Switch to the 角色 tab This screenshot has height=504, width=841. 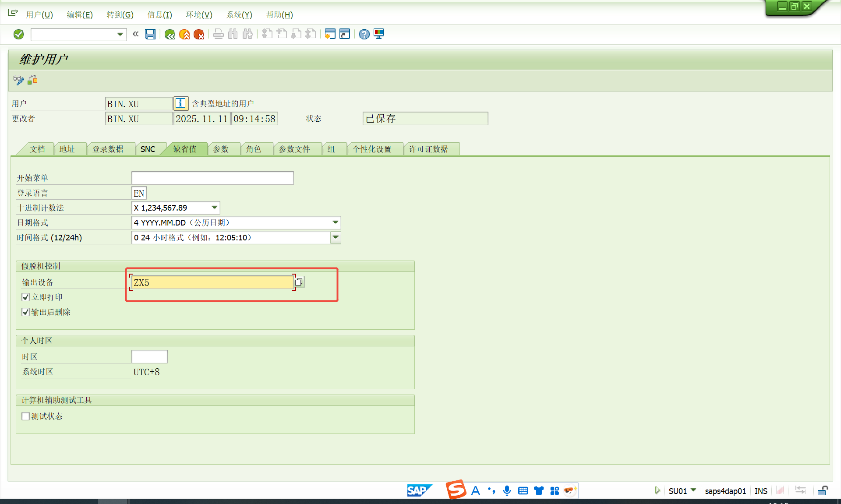coord(254,149)
